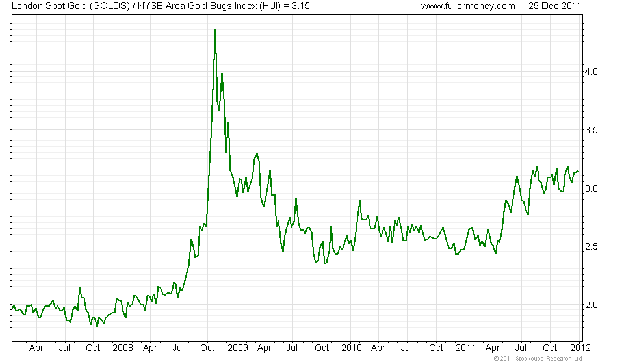Click the 4.0 y-axis label
Screen dimensions: 637x364
(x=591, y=71)
